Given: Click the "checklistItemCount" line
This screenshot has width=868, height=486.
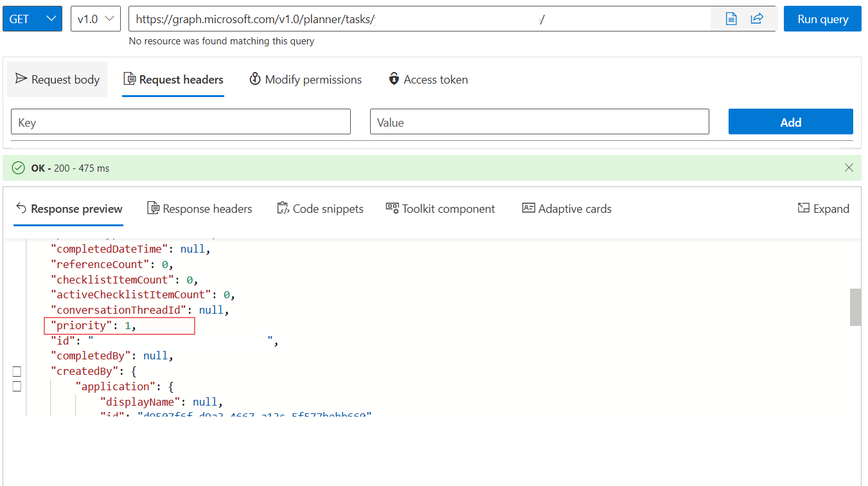Looking at the screenshot, I should 125,280.
